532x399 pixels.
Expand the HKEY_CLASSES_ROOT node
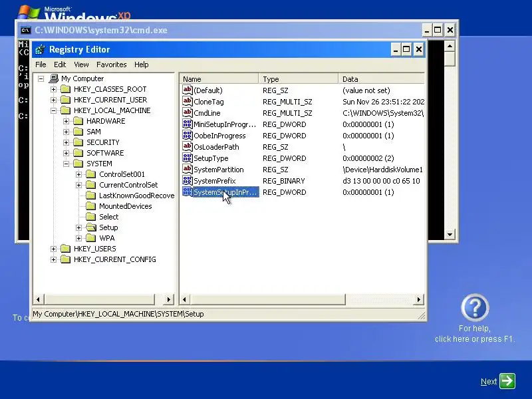click(x=54, y=90)
